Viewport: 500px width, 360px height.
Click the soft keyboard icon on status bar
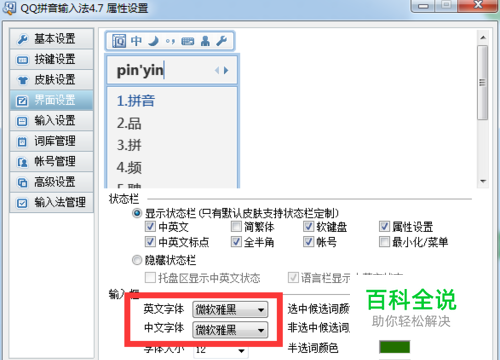coord(188,41)
